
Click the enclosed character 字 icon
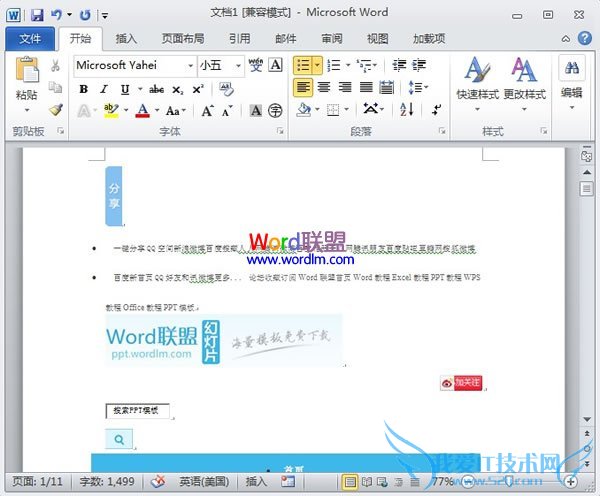pyautogui.click(x=275, y=111)
